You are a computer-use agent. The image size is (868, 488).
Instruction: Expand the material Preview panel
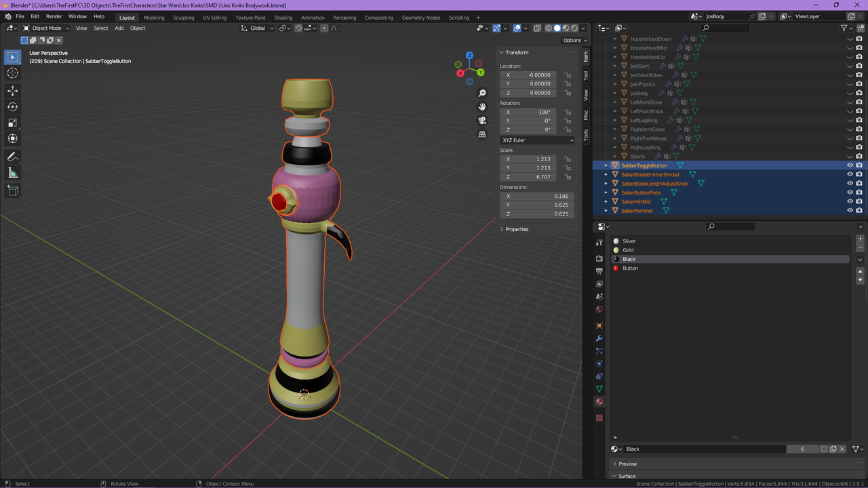(x=627, y=464)
